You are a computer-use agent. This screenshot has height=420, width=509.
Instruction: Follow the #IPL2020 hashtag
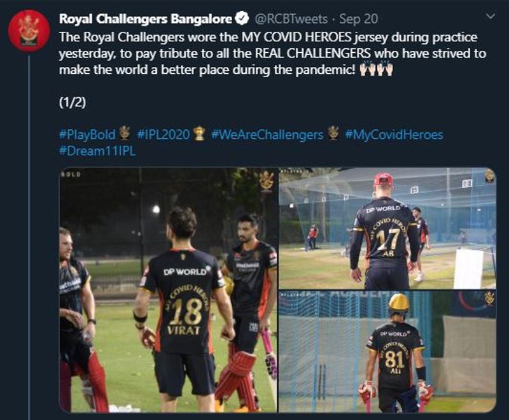pyautogui.click(x=164, y=134)
